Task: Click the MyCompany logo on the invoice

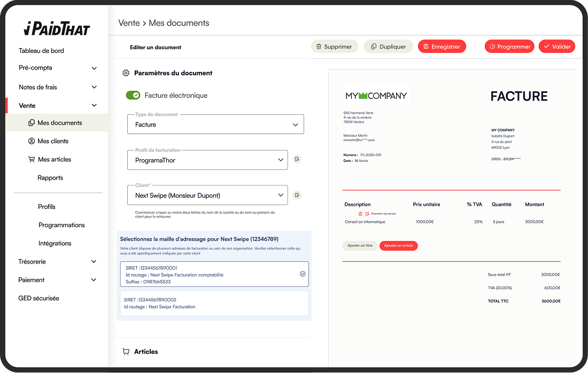Action: 376,96
